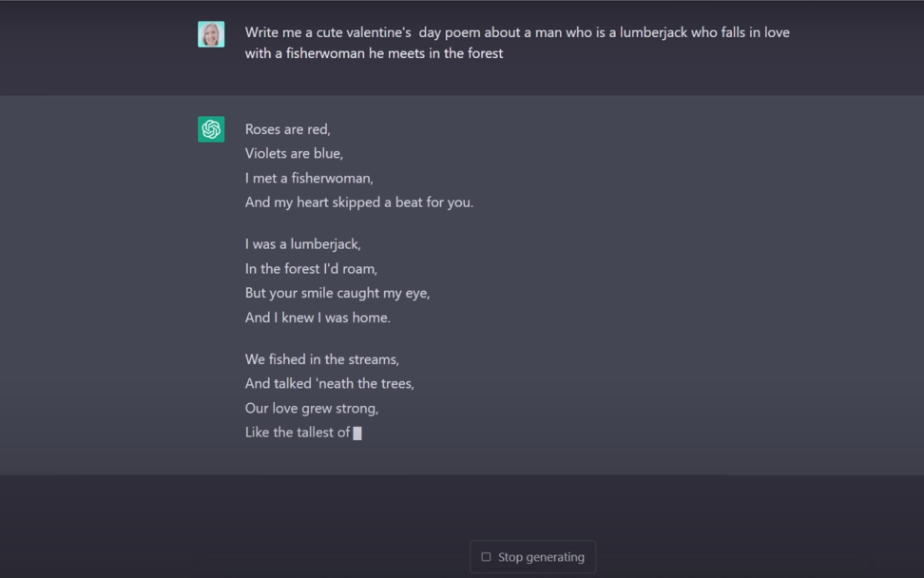The height and width of the screenshot is (578, 924).
Task: Click the square stop icon
Action: click(486, 557)
